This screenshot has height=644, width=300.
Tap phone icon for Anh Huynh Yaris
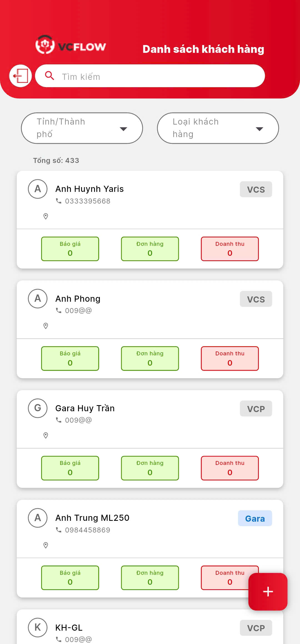tap(59, 201)
